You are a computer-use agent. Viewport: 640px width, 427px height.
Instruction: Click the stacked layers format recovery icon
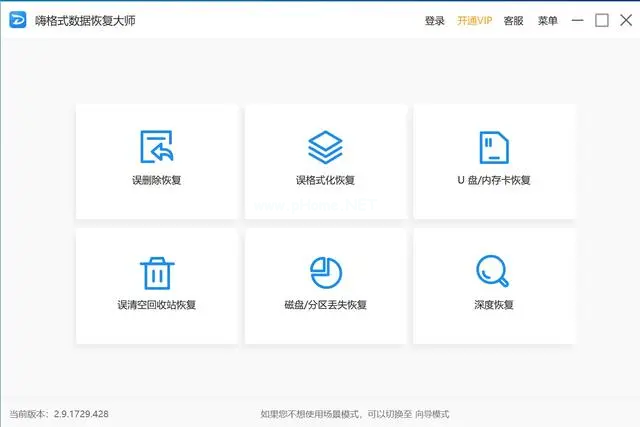click(325, 147)
